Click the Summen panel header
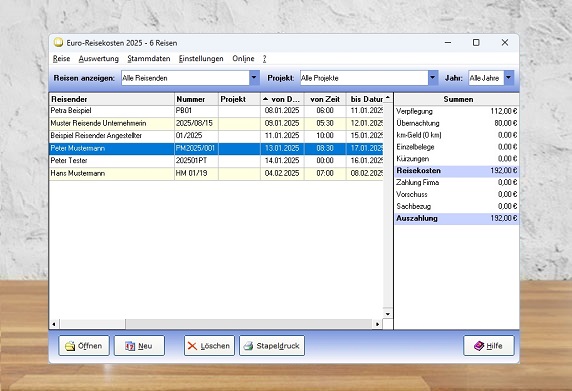Viewport: 572px width, 391px height. point(458,99)
